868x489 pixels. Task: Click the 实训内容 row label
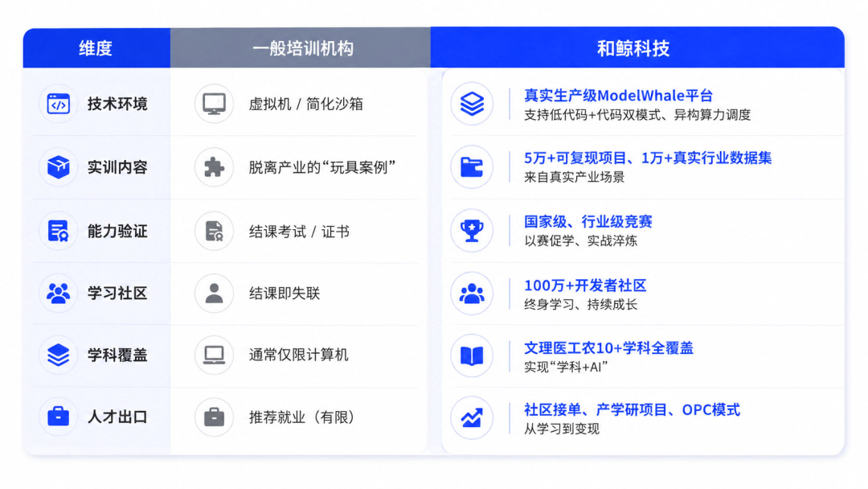tap(117, 167)
